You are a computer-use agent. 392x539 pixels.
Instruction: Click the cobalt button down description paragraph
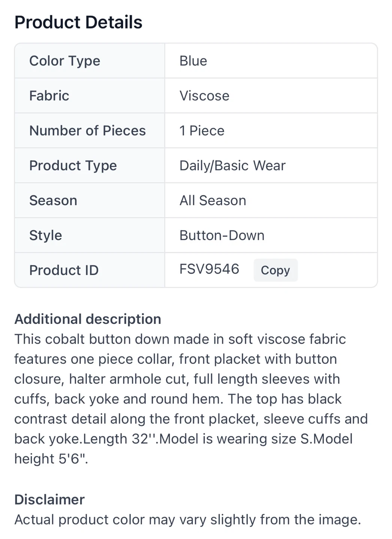pos(191,399)
